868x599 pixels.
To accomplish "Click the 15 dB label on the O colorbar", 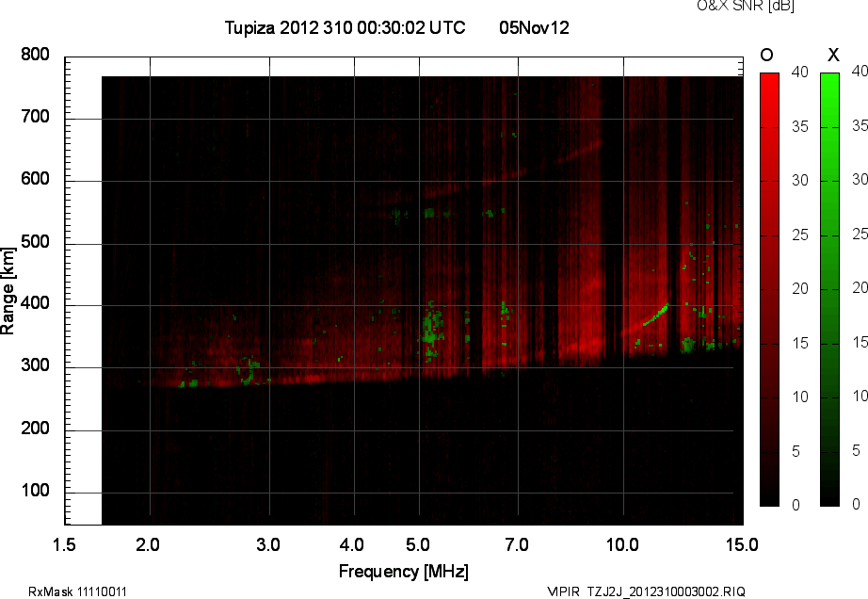I will [800, 343].
